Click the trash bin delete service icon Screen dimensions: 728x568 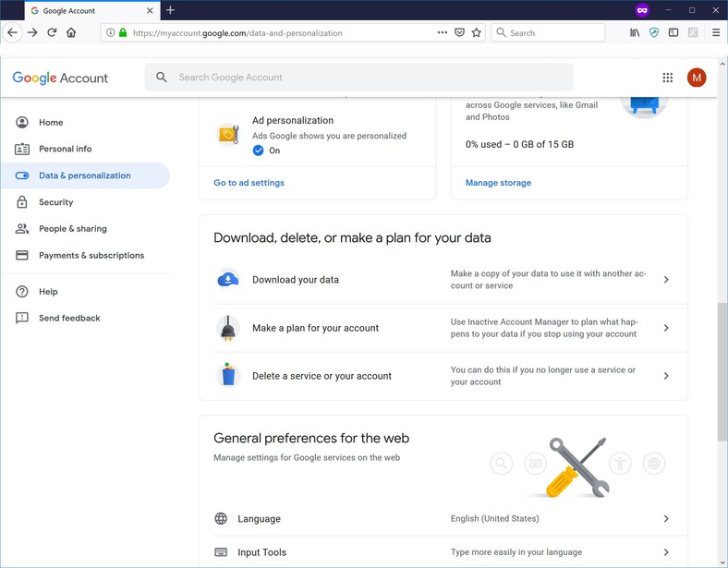point(228,374)
